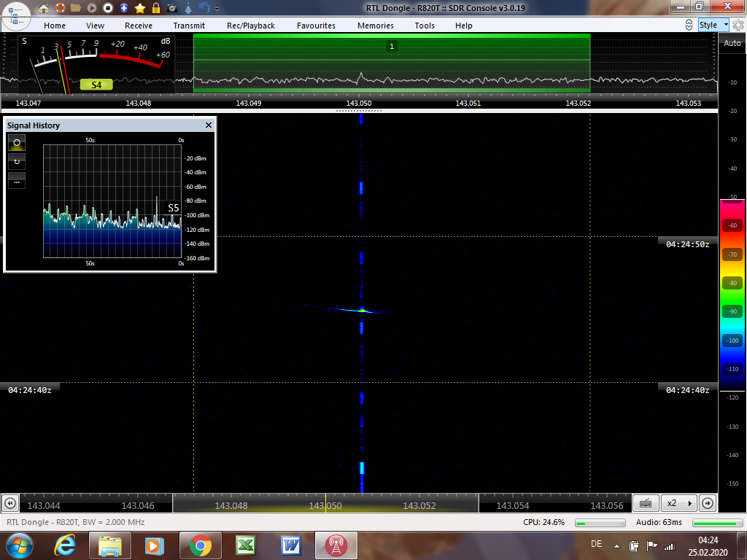Open Word from the taskbar
Image resolution: width=747 pixels, height=560 pixels.
[290, 545]
